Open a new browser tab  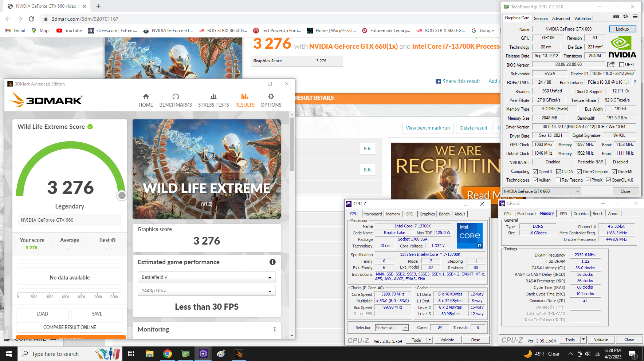tap(98, 6)
